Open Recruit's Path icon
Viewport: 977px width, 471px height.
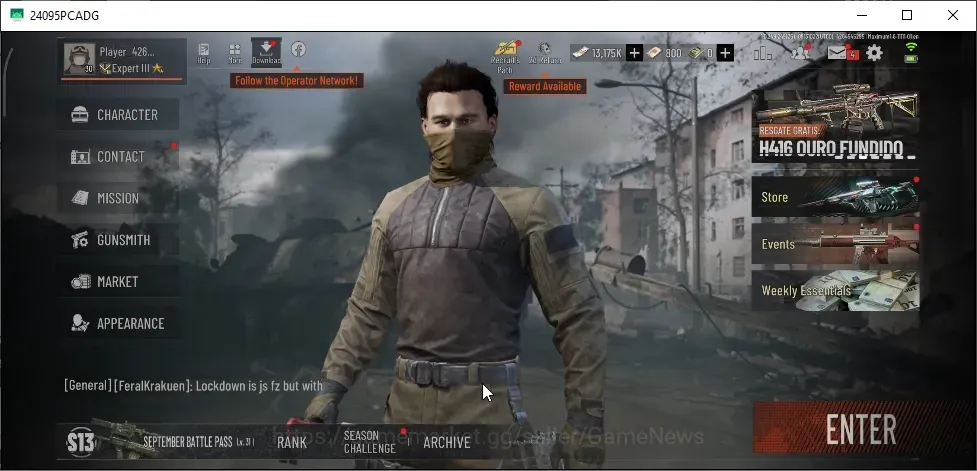[x=506, y=57]
